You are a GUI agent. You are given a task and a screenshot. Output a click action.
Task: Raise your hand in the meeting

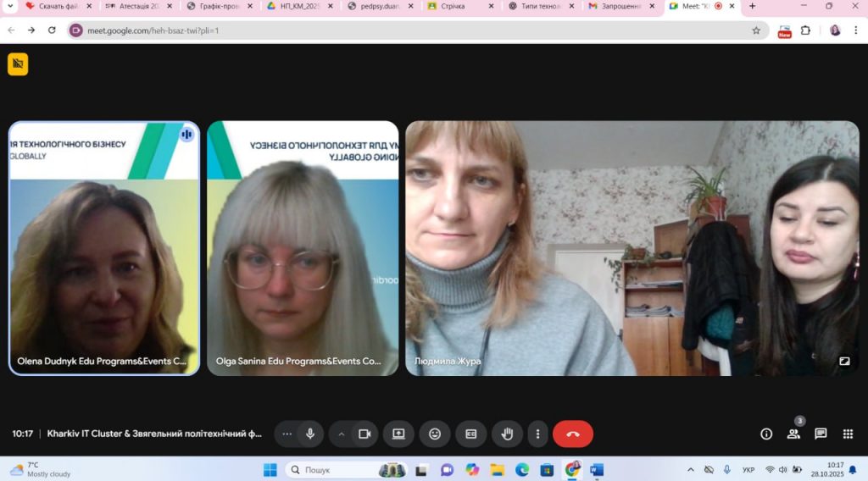pos(508,434)
